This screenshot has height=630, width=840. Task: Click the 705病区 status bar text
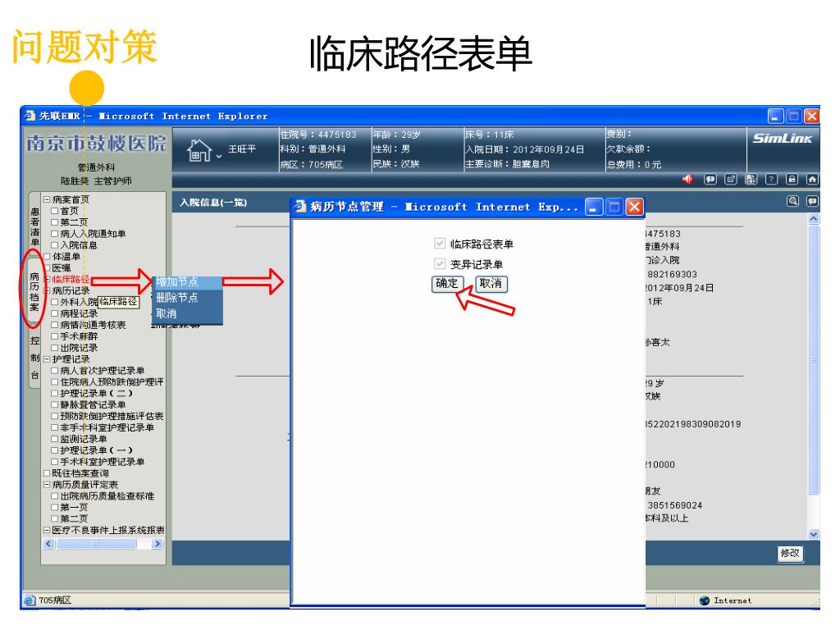55,600
